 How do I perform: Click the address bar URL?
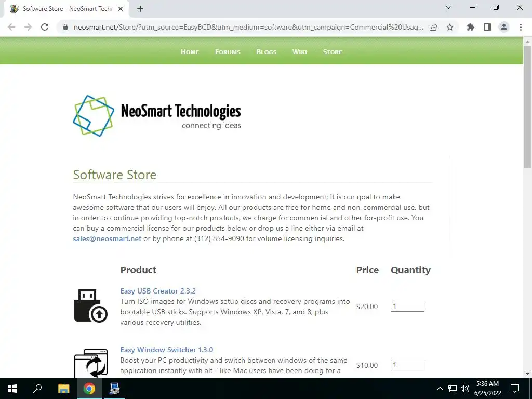click(x=248, y=27)
